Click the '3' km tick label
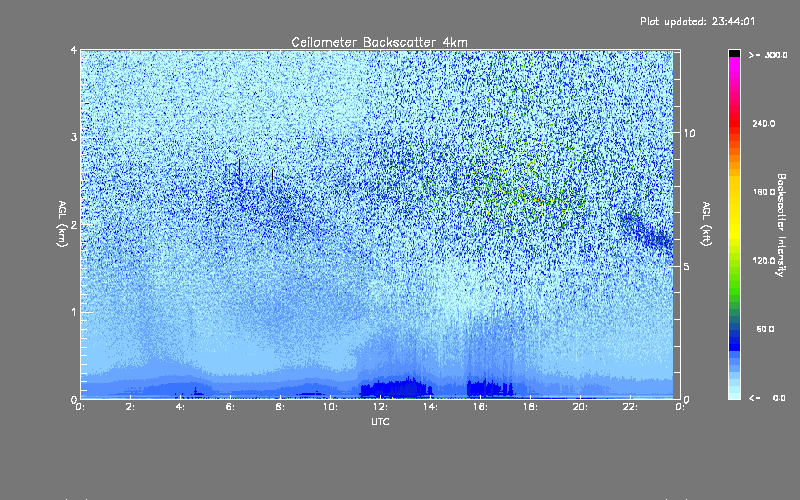Image resolution: width=800 pixels, height=500 pixels. (74, 137)
